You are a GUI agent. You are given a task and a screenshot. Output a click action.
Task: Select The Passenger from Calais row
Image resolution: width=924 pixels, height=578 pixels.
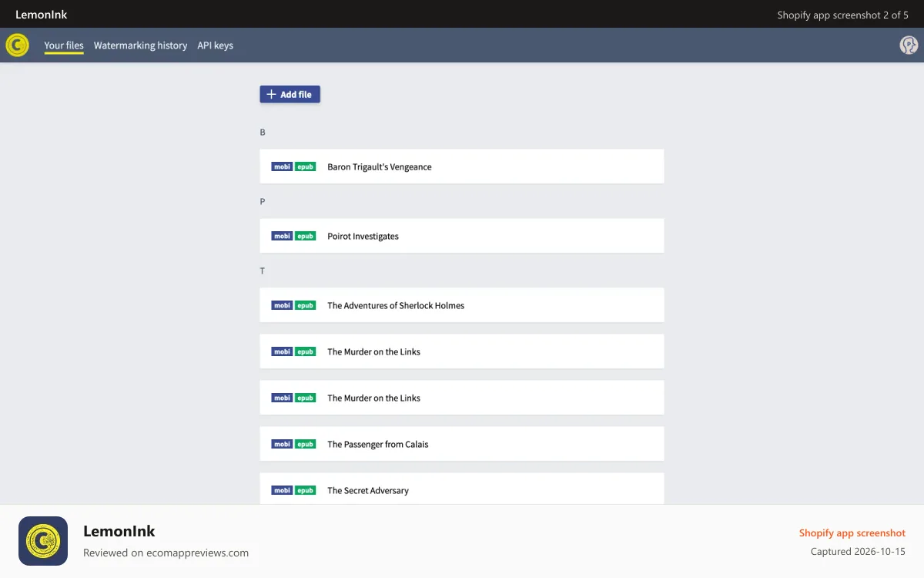click(x=462, y=444)
